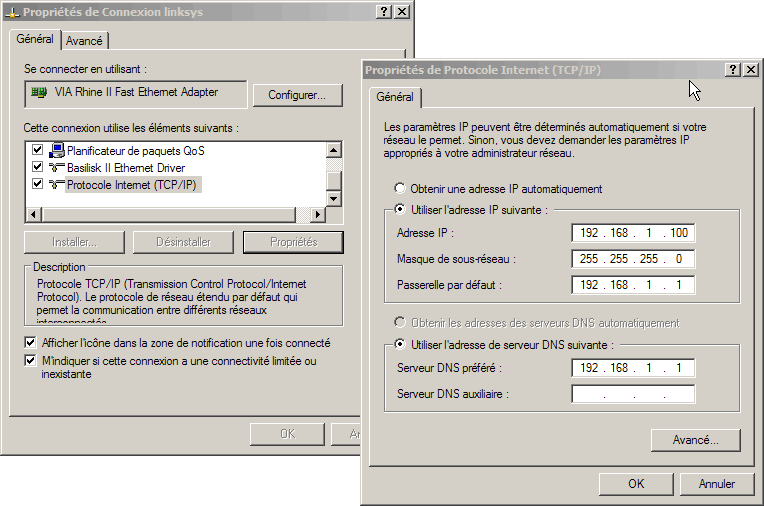Click the Configurer... button
The width and height of the screenshot is (764, 506).
pyautogui.click(x=297, y=96)
